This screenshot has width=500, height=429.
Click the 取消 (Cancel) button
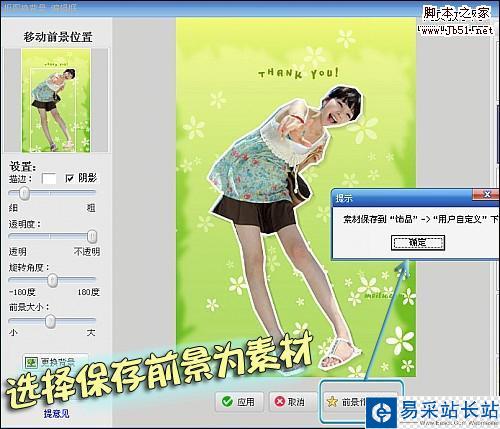pyautogui.click(x=292, y=402)
